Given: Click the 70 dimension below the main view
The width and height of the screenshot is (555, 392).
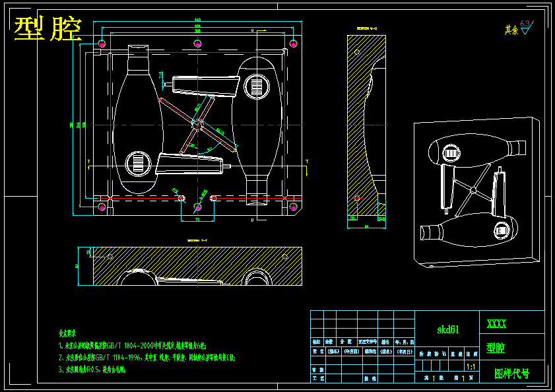Looking at the screenshot, I should [197, 219].
